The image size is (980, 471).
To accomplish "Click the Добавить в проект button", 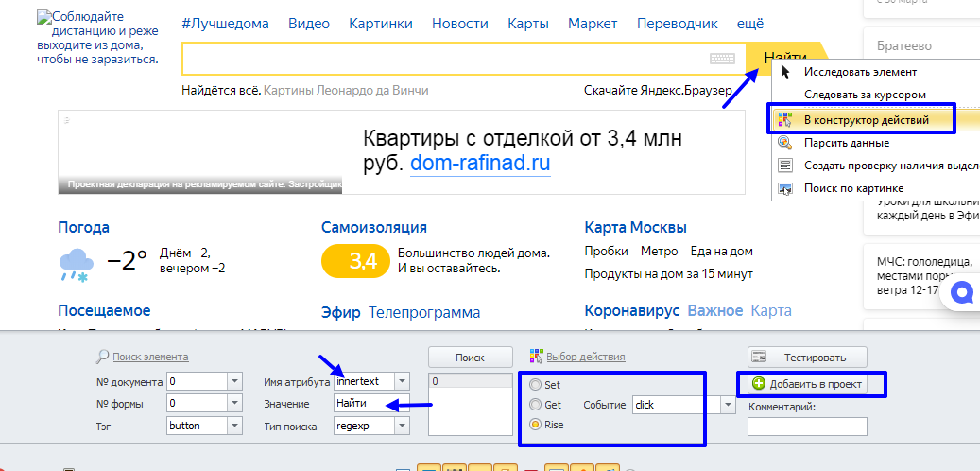I will click(x=807, y=384).
